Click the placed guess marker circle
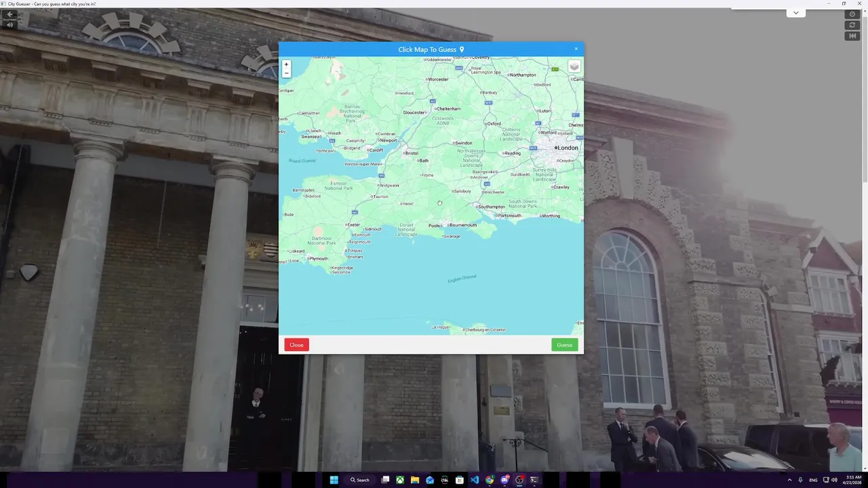 tap(439, 203)
